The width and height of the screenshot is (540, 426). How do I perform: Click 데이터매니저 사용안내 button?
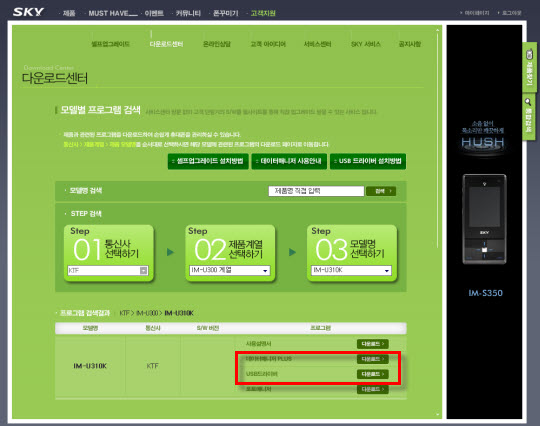(289, 161)
